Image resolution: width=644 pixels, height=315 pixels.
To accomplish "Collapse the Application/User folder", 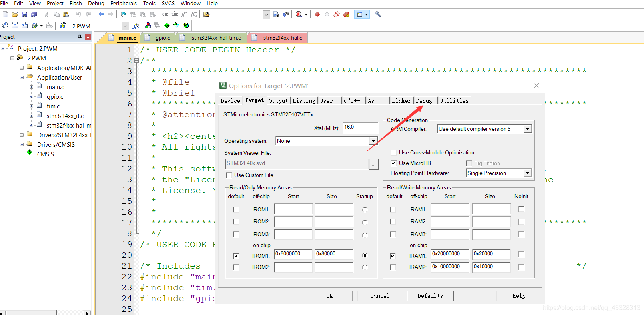I will pyautogui.click(x=22, y=78).
